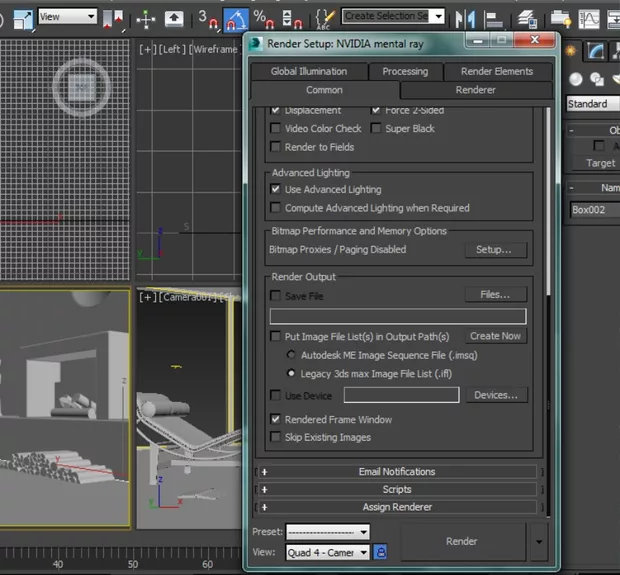620x575 pixels.
Task: Click the Mirror tool icon
Action: pyautogui.click(x=465, y=19)
